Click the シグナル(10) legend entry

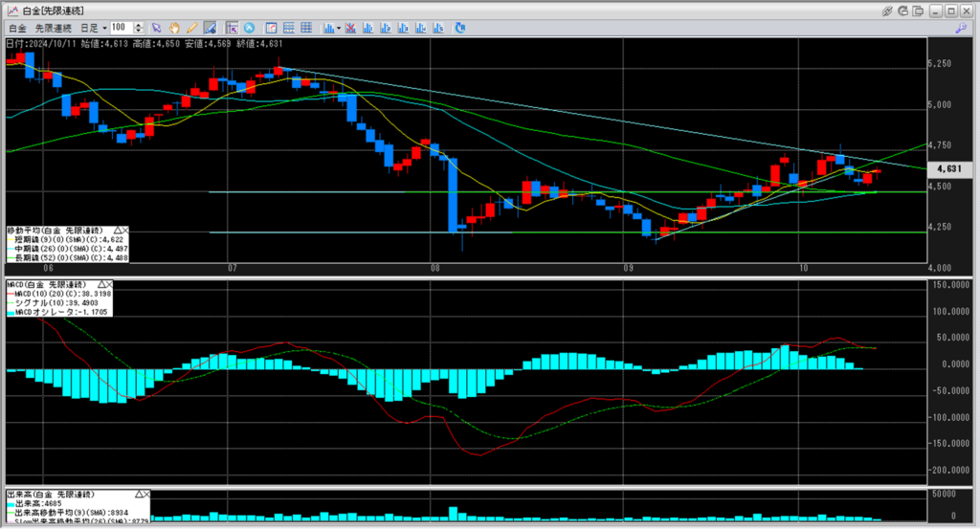[x=53, y=303]
